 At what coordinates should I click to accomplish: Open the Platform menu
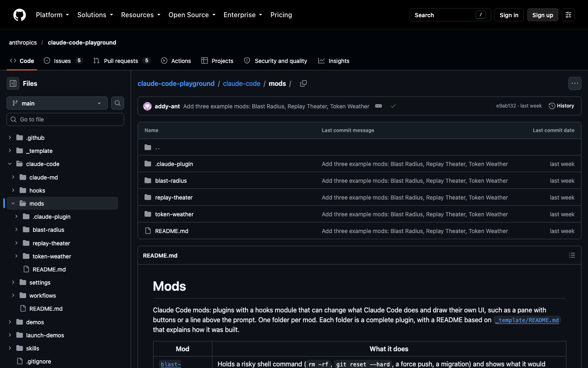click(52, 15)
